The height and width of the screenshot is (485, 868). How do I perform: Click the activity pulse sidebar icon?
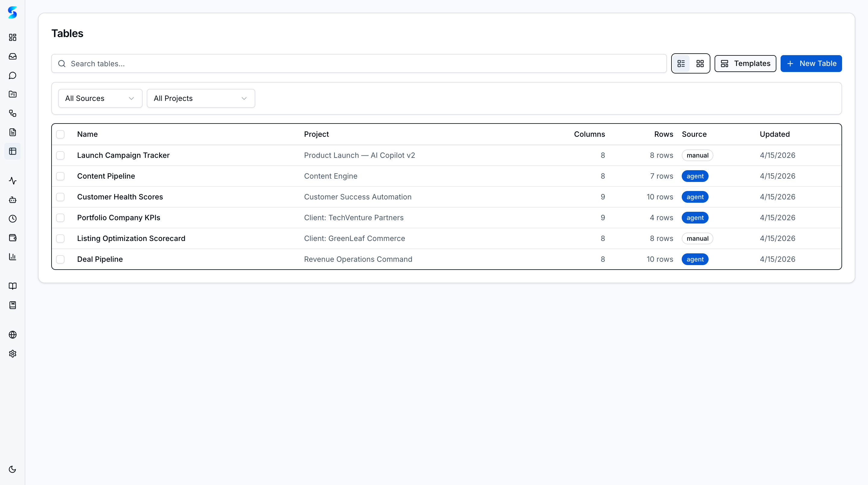[x=12, y=181]
